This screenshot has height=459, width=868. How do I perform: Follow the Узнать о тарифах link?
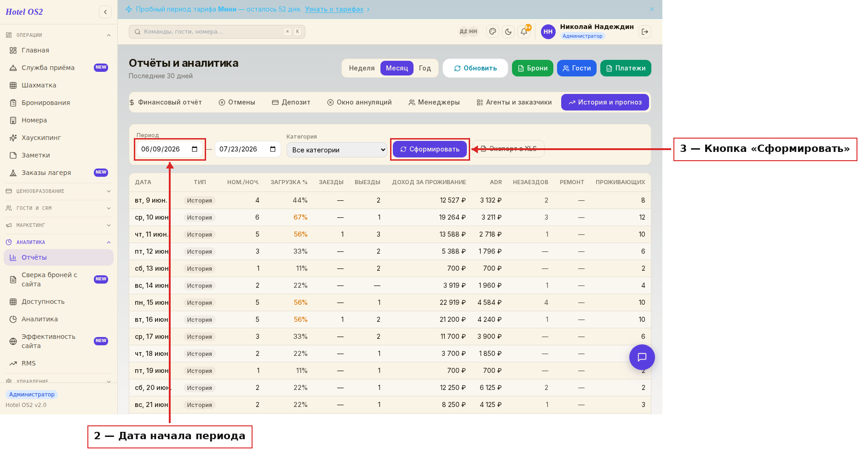[334, 9]
